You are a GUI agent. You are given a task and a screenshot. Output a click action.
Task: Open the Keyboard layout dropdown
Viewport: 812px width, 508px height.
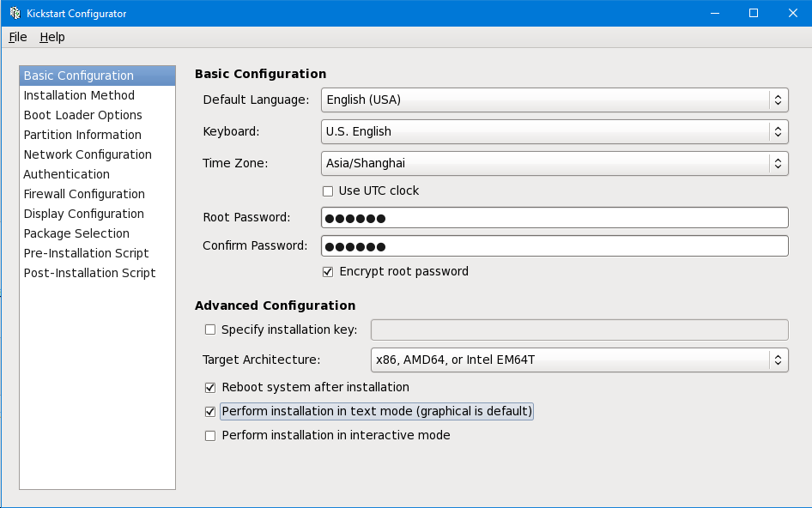point(554,131)
